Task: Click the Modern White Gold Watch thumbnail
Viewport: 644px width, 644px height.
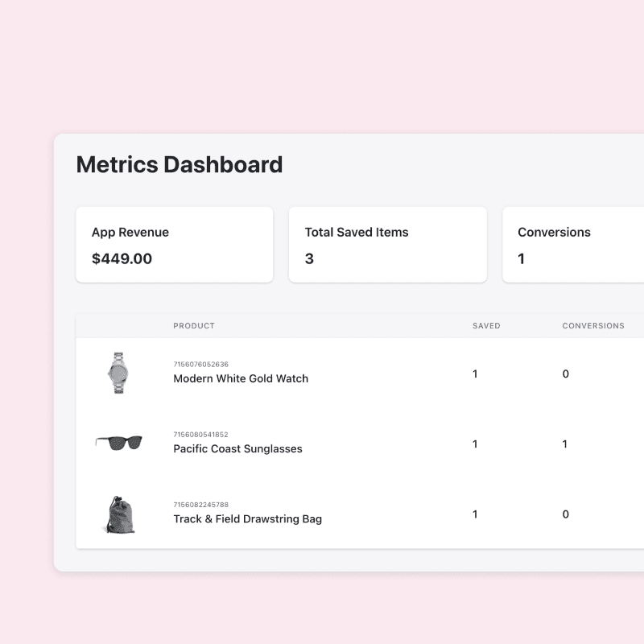Action: tap(118, 372)
